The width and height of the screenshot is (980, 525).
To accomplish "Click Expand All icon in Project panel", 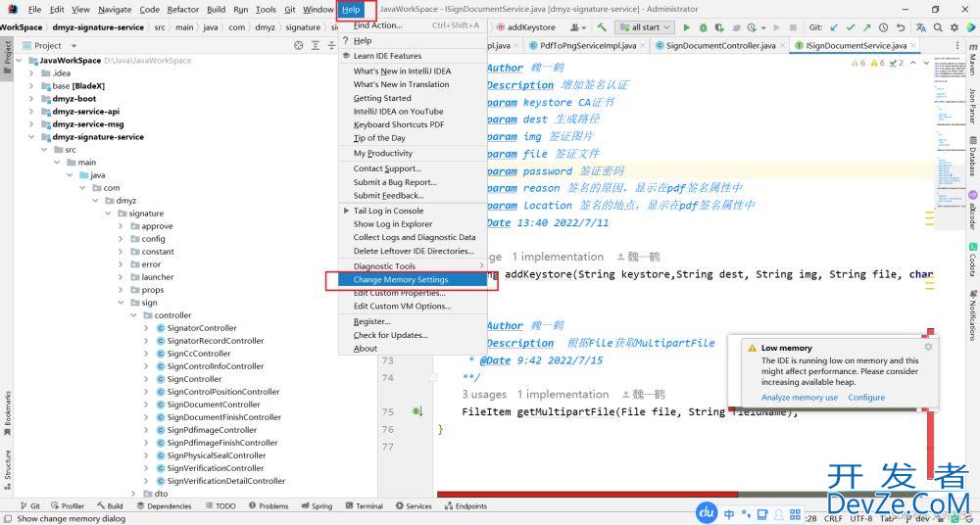I will point(315,46).
